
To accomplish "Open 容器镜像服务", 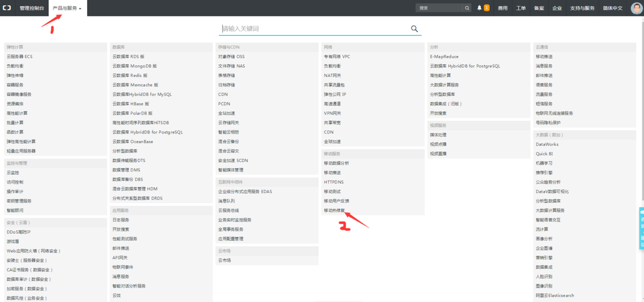I will coord(19,94).
